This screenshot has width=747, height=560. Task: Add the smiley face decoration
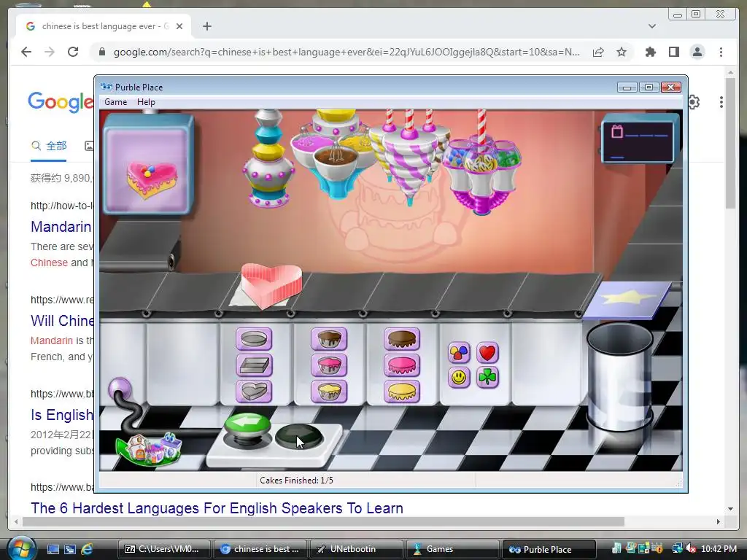[x=459, y=378]
